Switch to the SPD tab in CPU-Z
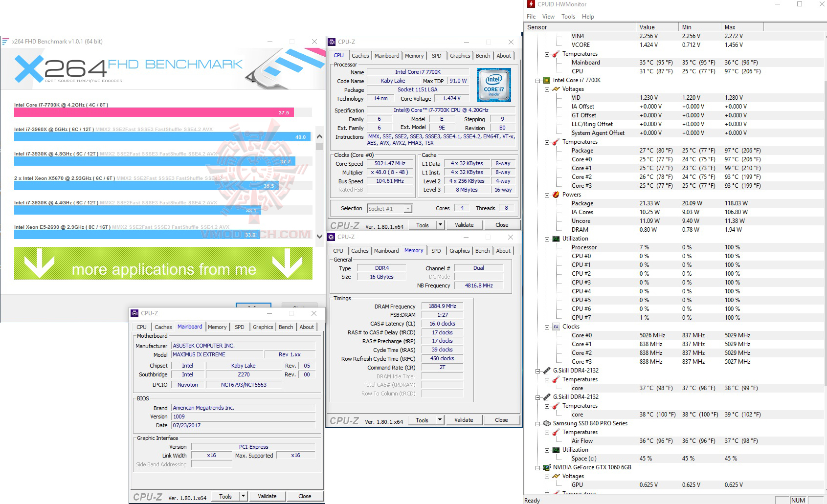This screenshot has height=504, width=827. [436, 55]
